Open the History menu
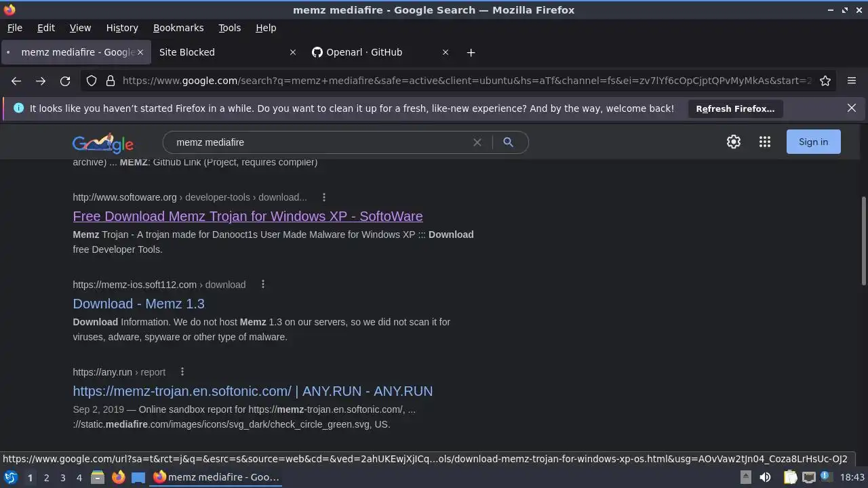The height and width of the screenshot is (488, 868). (122, 28)
